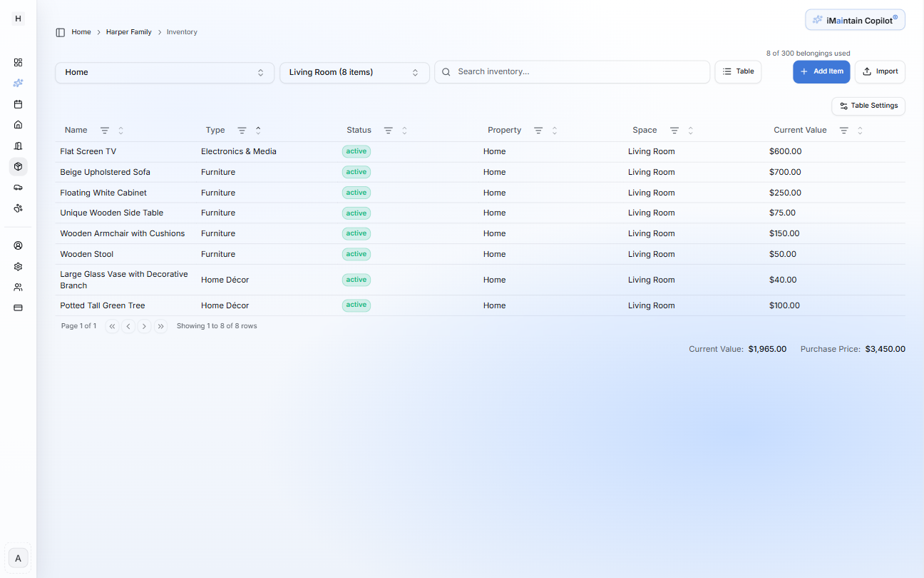The image size is (924, 578).
Task: Open the calendar icon in sidebar
Action: [18, 103]
